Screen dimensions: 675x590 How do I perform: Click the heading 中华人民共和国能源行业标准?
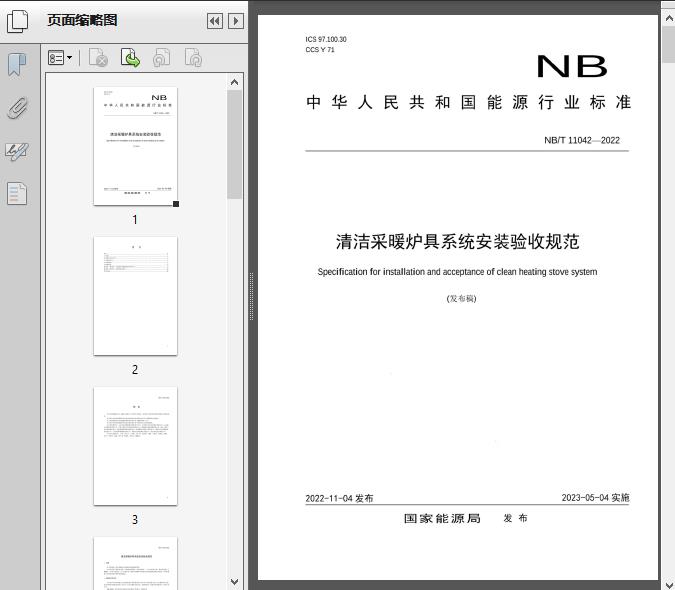[x=469, y=102]
